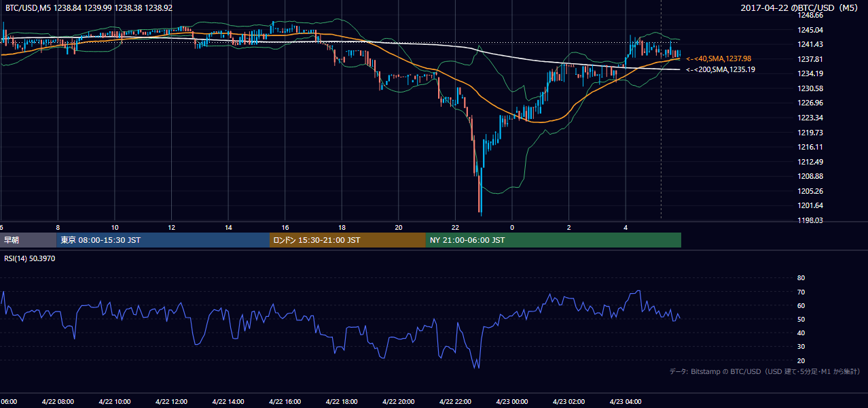Click the 4/22 10:00 date label
868x408 pixels.
(x=114, y=401)
